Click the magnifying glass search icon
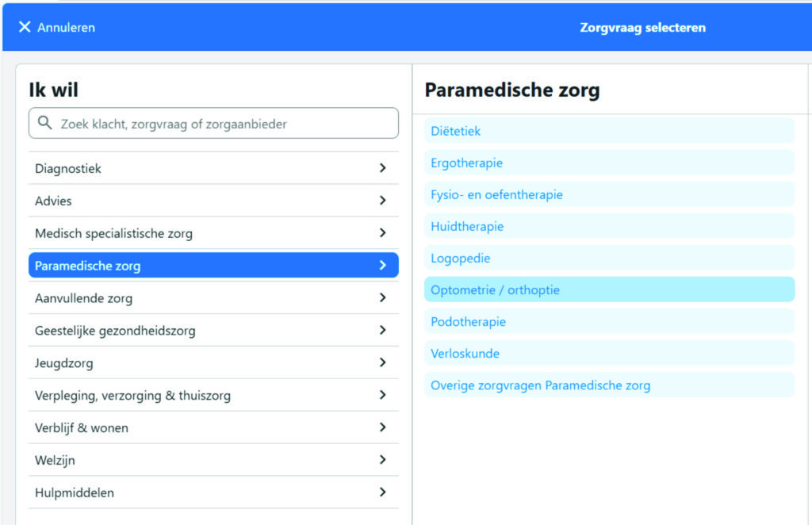This screenshot has width=812, height=525. tap(45, 123)
